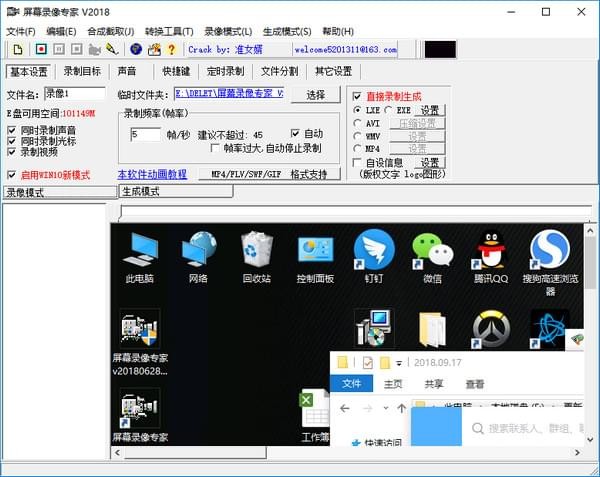Click the horizontal scrollbar thumb in preview
Image resolution: width=600 pixels, height=477 pixels.
pos(195,453)
